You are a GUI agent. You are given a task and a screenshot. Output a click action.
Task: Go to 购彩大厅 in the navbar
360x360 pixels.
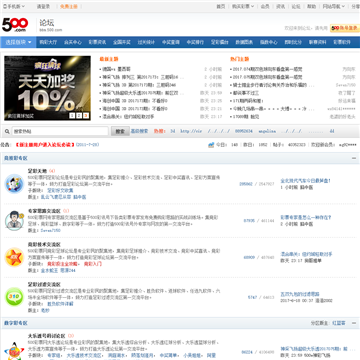48,42
